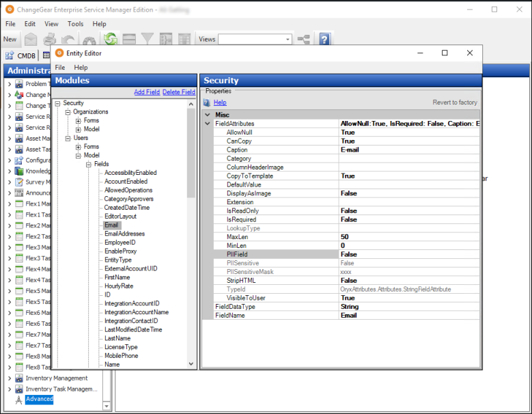Expand Inventory Management in sidebar
Viewport: 532px width, 414px height.
(x=10, y=378)
